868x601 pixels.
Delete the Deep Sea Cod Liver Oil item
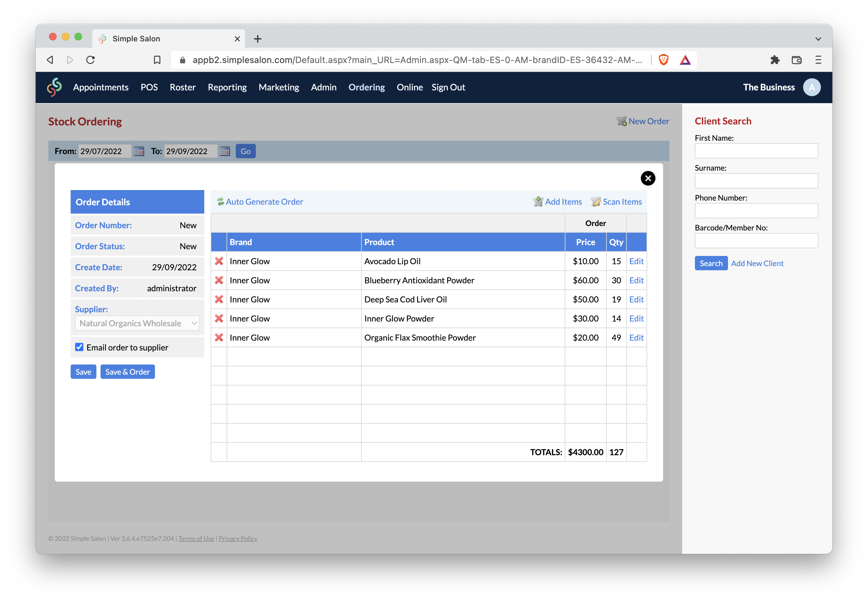219,299
